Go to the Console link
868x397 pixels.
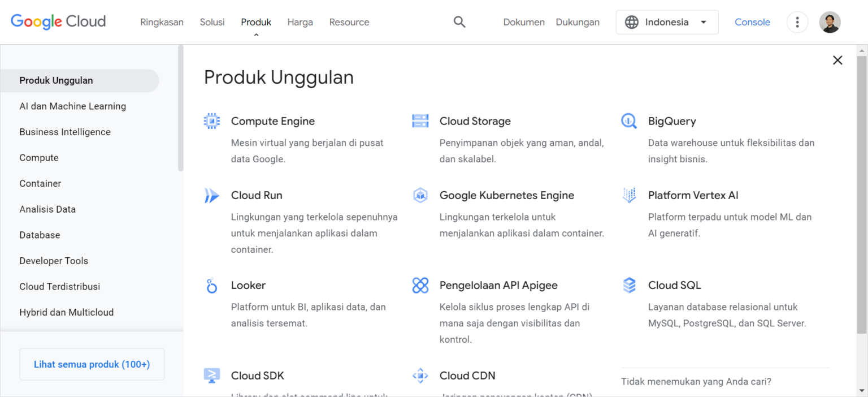(752, 21)
